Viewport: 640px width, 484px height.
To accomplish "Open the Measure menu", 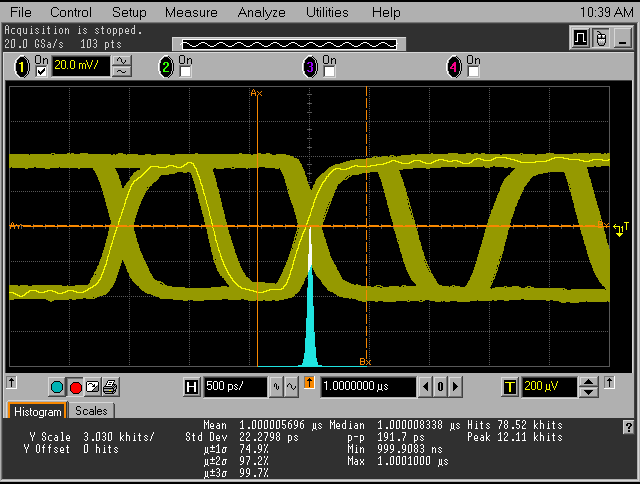I will 191,12.
